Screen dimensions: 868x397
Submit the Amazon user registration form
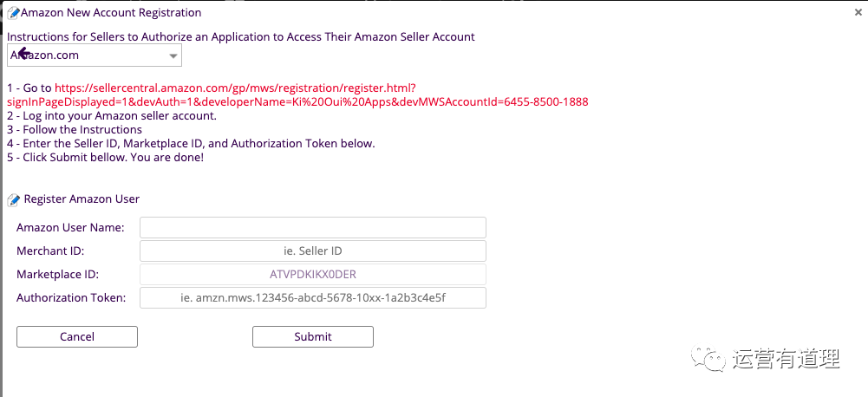point(313,336)
